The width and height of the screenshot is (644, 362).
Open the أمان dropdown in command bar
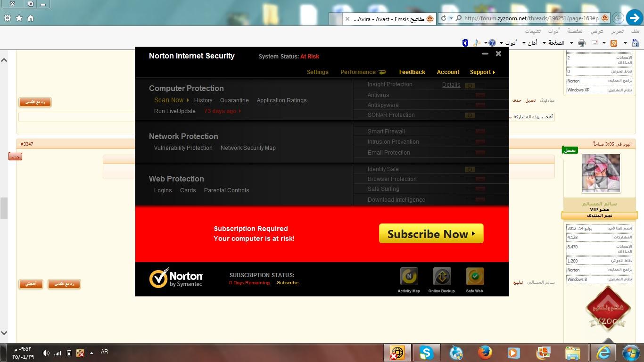point(524,43)
